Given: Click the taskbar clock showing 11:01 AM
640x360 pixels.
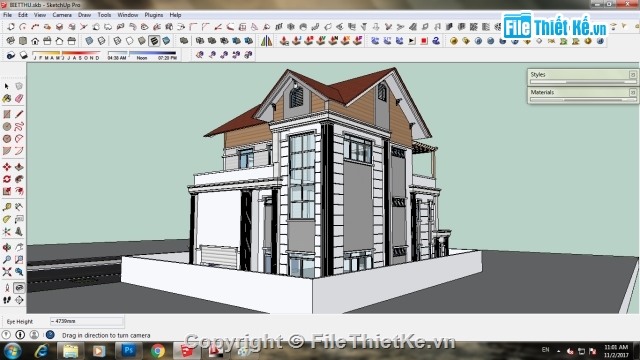Looking at the screenshot, I should (x=616, y=351).
